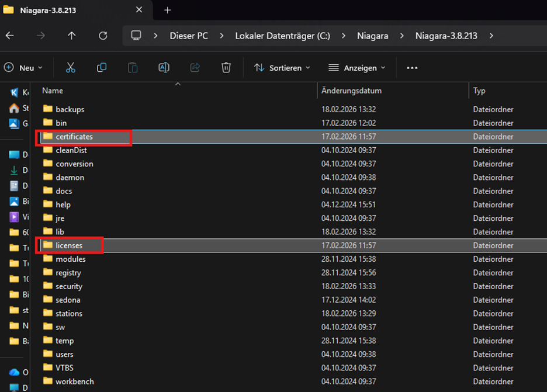Screen dimensions: 547x392
Task: Open the three-dots more options menu
Action: (x=412, y=68)
